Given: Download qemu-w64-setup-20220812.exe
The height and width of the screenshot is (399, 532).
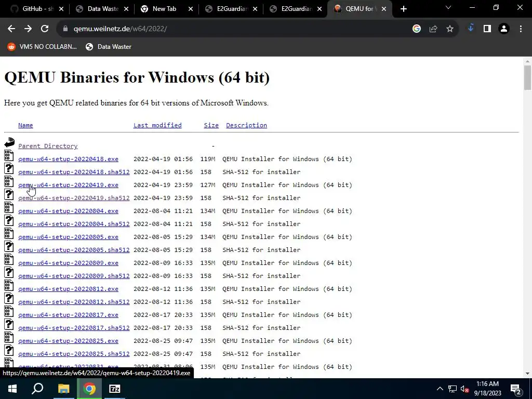Looking at the screenshot, I should (68, 289).
